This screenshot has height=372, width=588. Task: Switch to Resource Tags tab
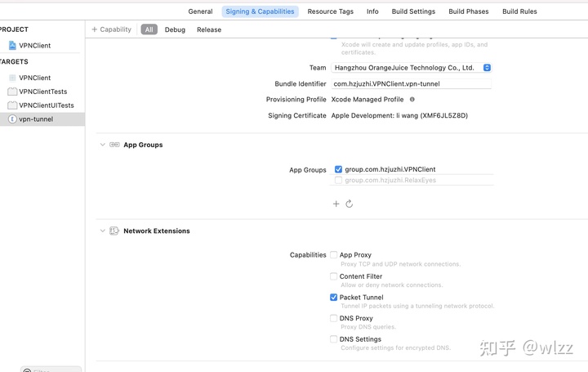tap(331, 11)
